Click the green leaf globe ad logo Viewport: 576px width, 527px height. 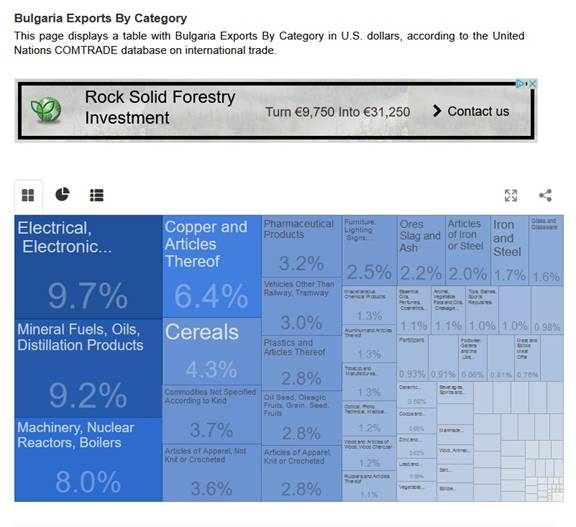tap(46, 109)
